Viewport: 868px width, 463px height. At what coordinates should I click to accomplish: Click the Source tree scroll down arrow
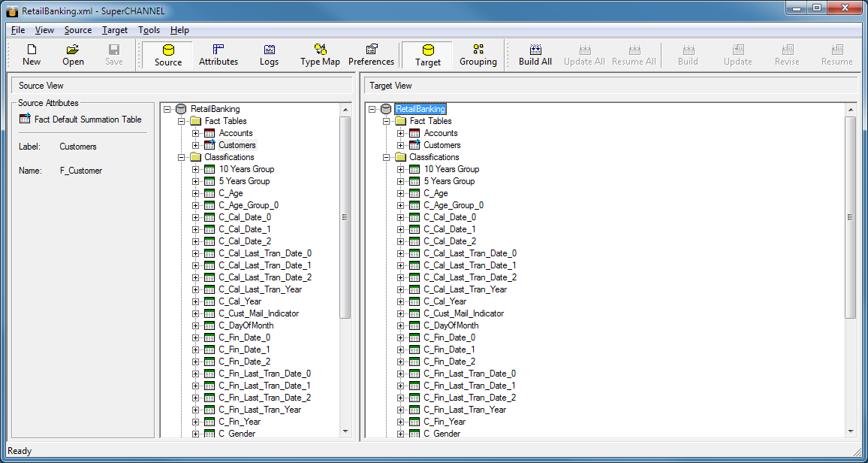[345, 431]
